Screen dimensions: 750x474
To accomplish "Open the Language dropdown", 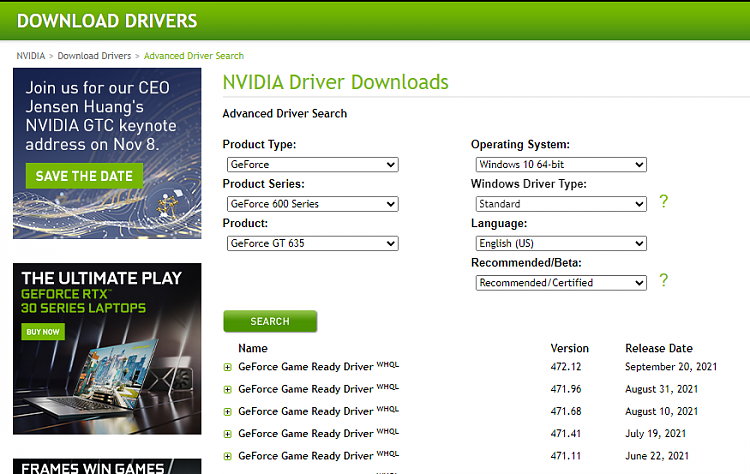I will [561, 243].
